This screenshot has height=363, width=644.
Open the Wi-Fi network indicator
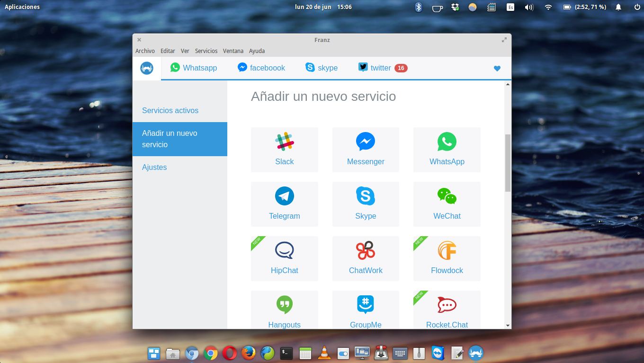pyautogui.click(x=548, y=7)
